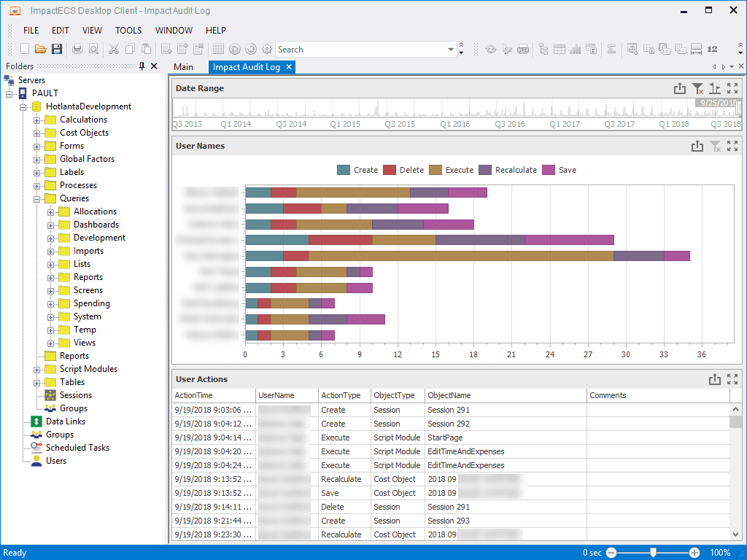
Task: Collapse the Queries folder
Action: click(36, 199)
